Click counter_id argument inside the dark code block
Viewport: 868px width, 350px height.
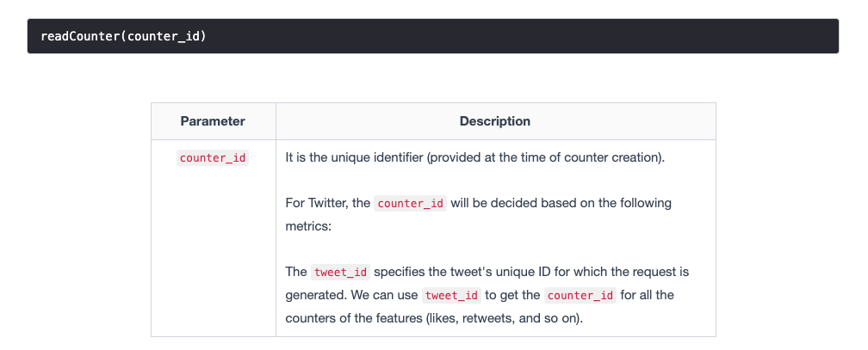(164, 36)
